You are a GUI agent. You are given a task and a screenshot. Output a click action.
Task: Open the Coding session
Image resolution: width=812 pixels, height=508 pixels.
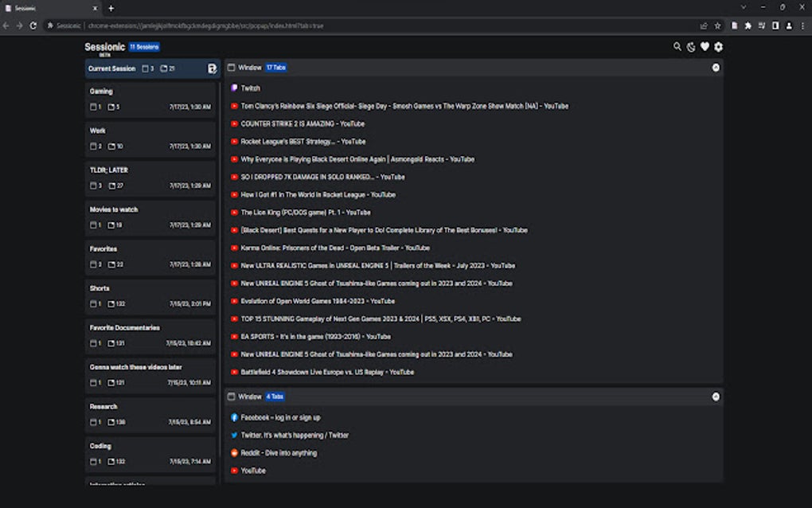tap(150, 453)
